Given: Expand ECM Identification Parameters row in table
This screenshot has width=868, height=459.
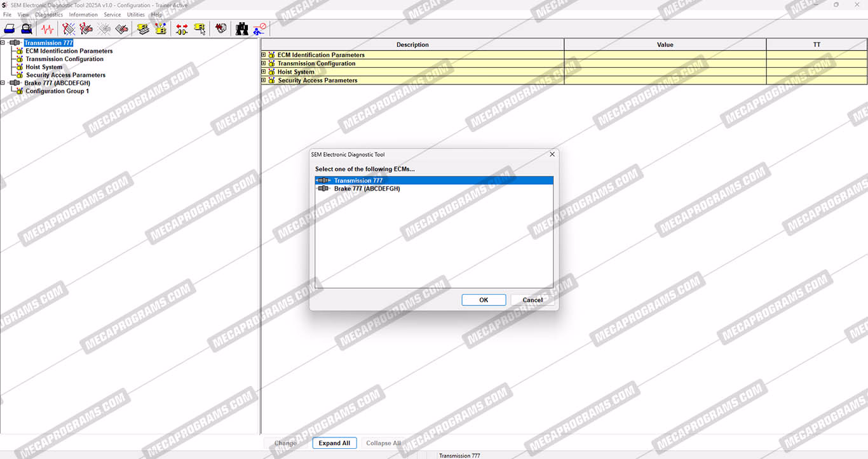Looking at the screenshot, I should [x=264, y=55].
